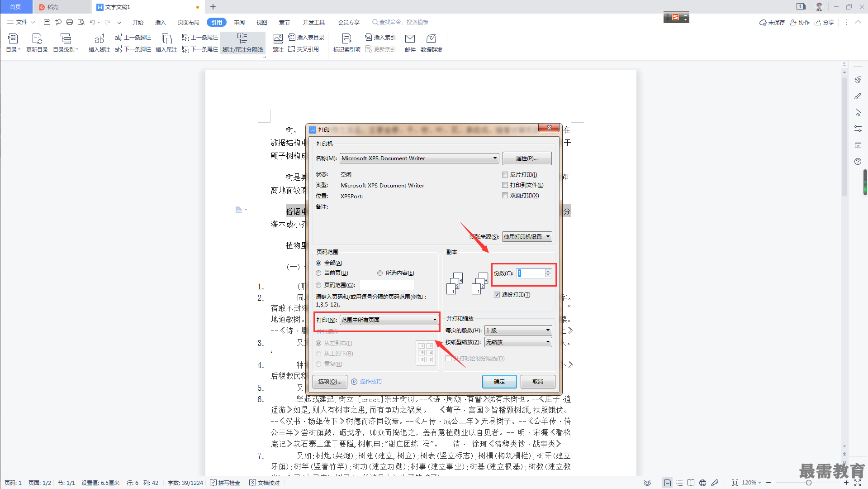Toggle 拼写检查 in status bar

click(225, 483)
